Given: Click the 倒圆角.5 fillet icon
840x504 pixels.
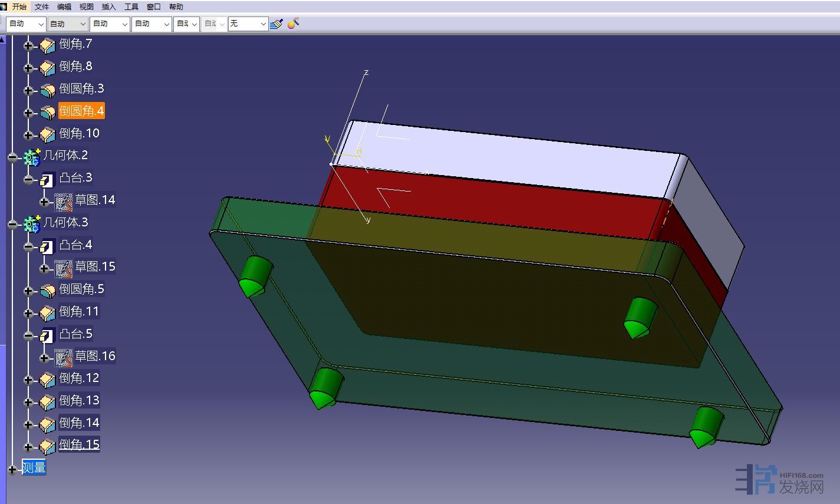Looking at the screenshot, I should pyautogui.click(x=47, y=291).
